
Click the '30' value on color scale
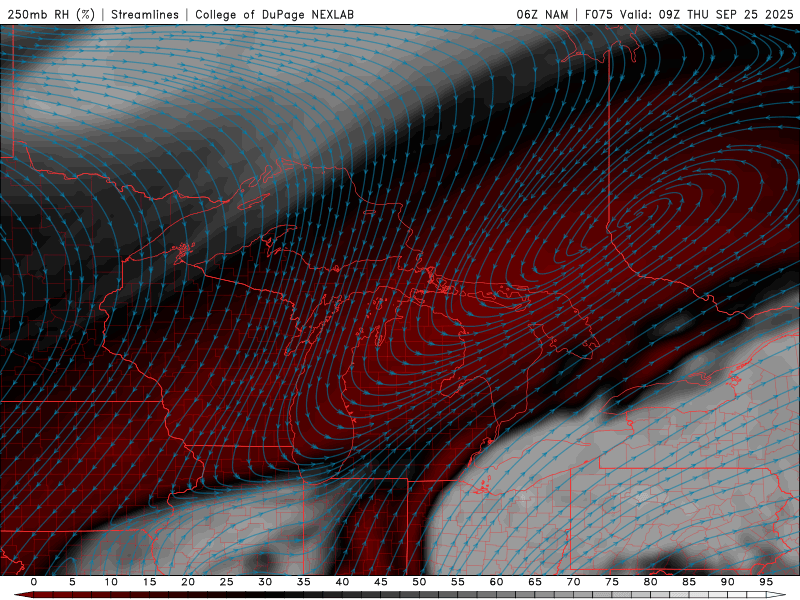pyautogui.click(x=265, y=582)
